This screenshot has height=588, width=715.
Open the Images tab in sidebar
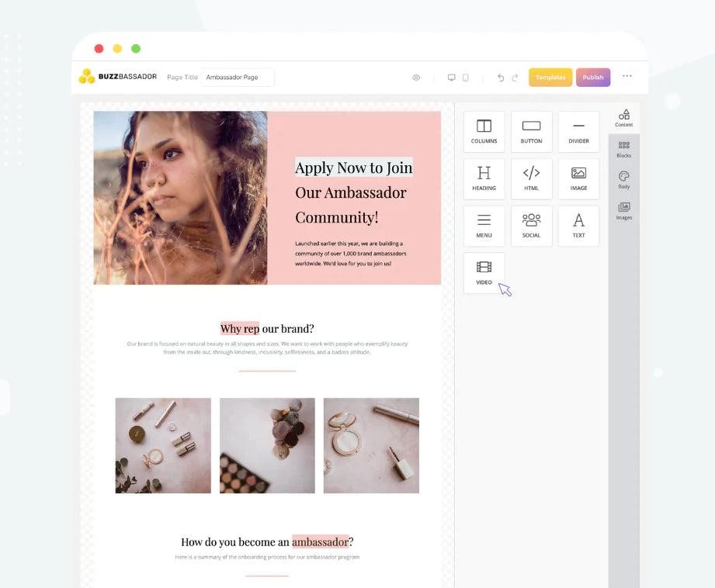point(624,211)
